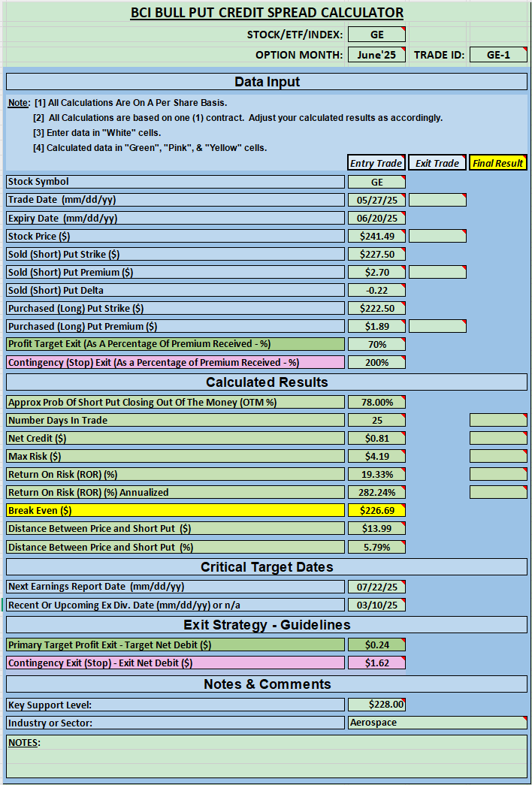Select the Profit Target Exit 70% cell
This screenshot has width=532, height=785.
click(x=376, y=344)
